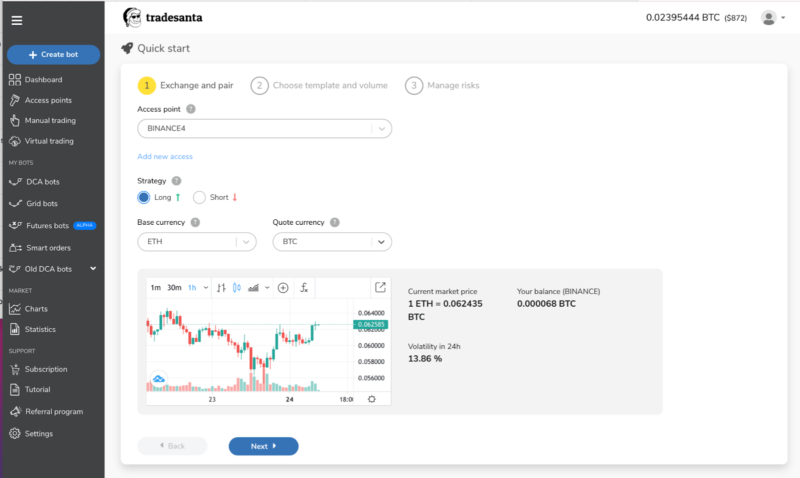
Task: Click the Futures bots icon
Action: click(15, 225)
